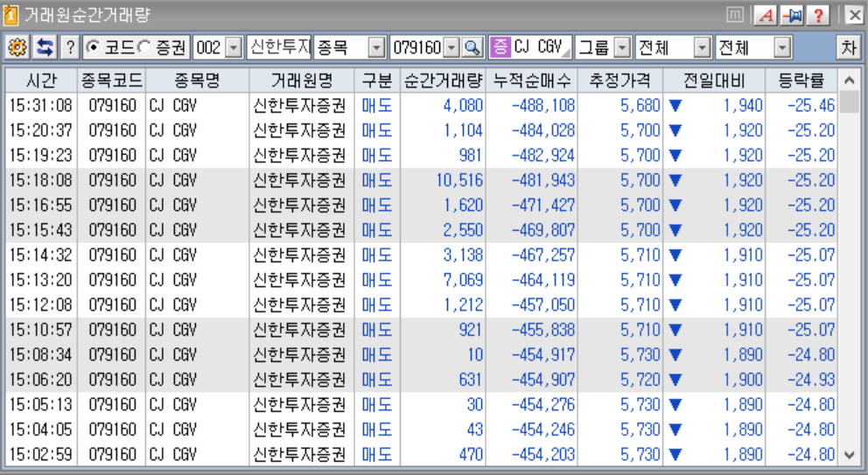Open the settings gear icon in toolbar
The image size is (868, 475).
(17, 47)
